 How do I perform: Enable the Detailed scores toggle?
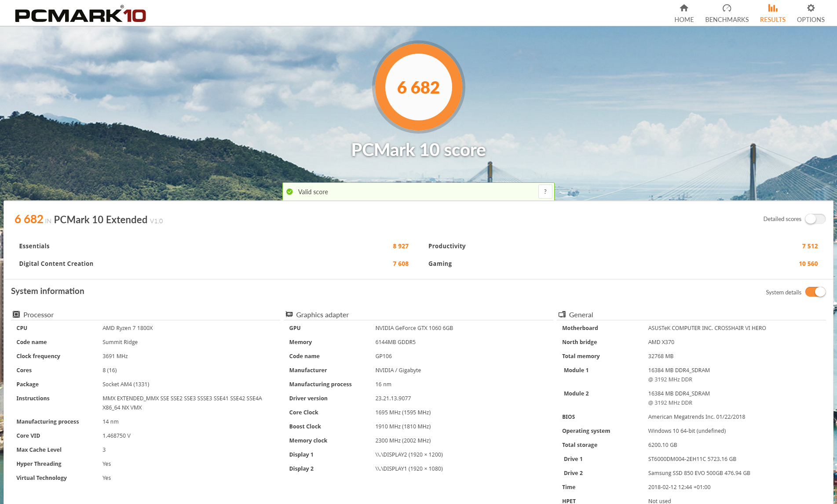[x=815, y=219]
